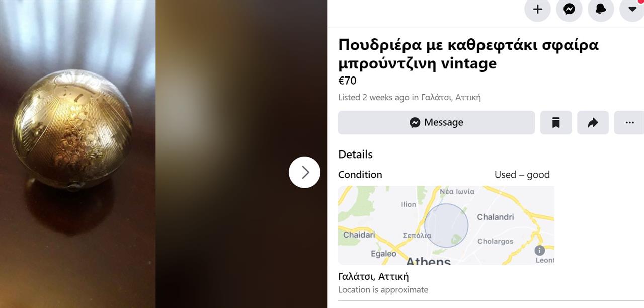644x308 pixels.
Task: Click the map info icon
Action: pos(540,250)
